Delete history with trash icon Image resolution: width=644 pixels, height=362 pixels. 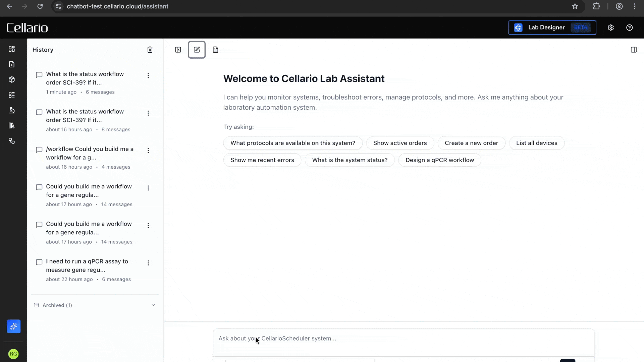tap(150, 50)
